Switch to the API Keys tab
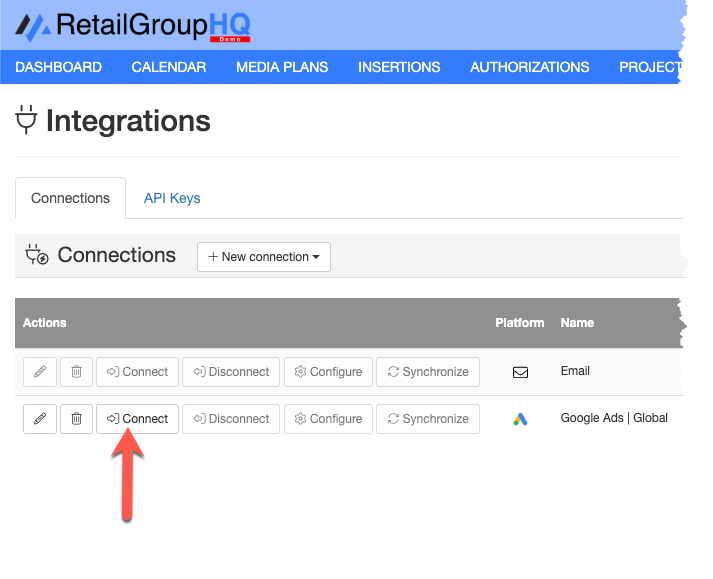Screen dimensions: 713x579 point(172,198)
